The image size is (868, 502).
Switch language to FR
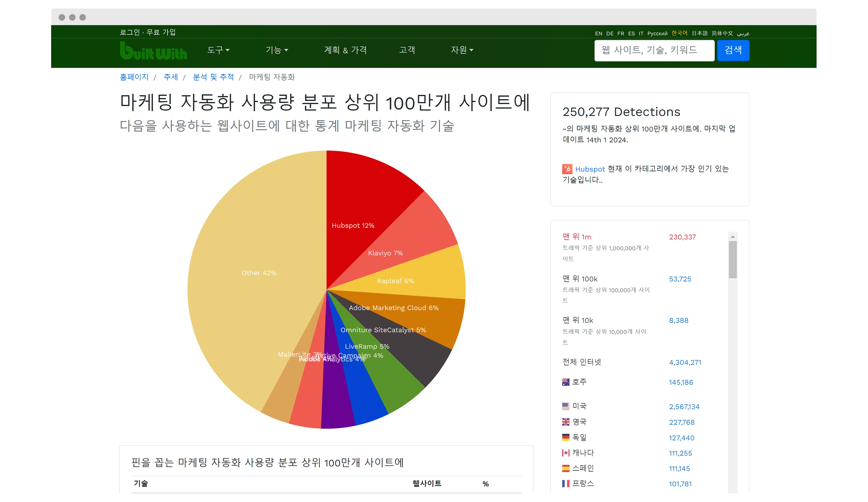point(621,33)
